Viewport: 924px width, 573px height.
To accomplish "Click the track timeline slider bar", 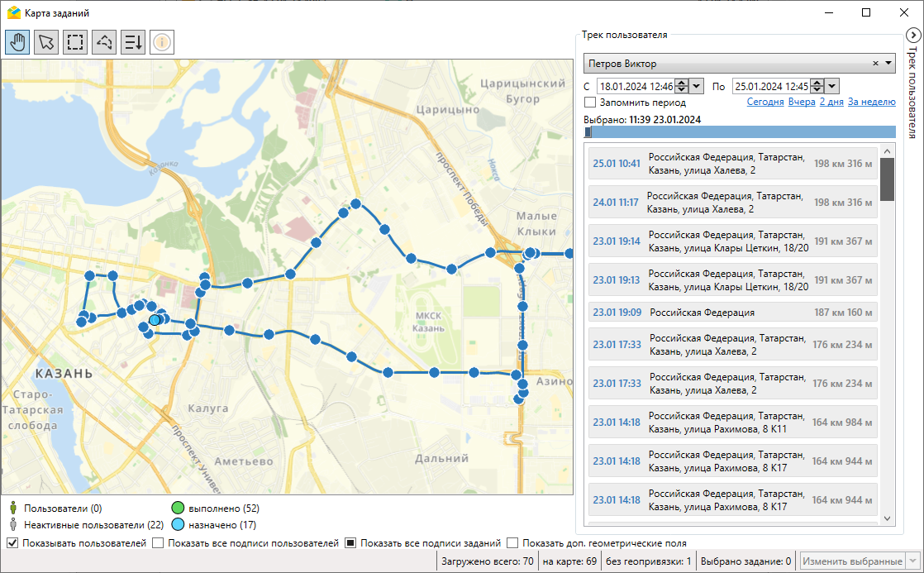I will pyautogui.click(x=739, y=131).
